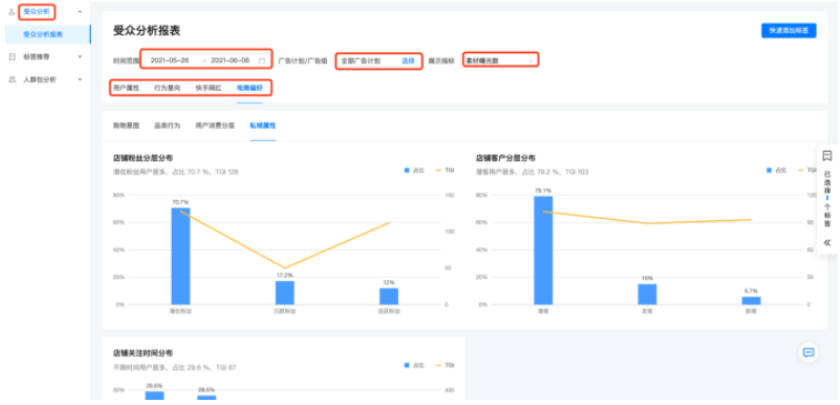Click the 快速添加标签 button
840x405 pixels.
pos(788,31)
